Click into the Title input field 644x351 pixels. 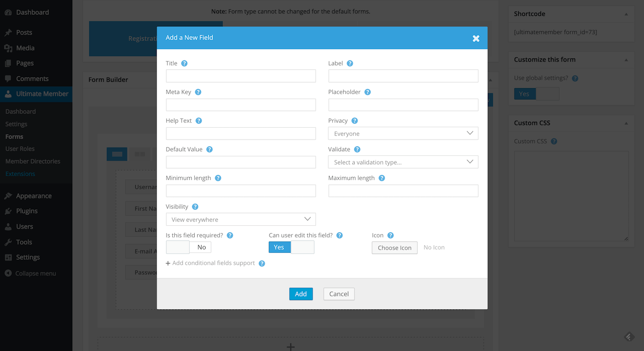pos(240,76)
